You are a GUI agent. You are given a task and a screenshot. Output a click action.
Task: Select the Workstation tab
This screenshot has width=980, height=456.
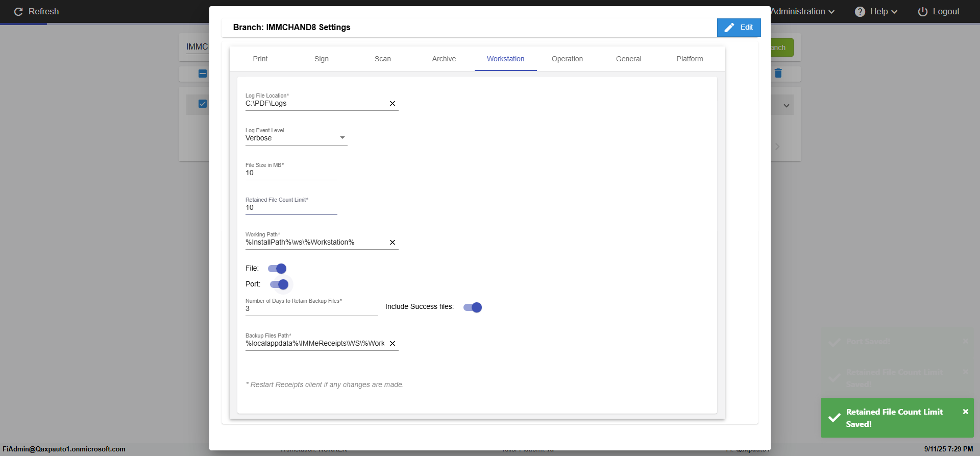click(x=505, y=59)
